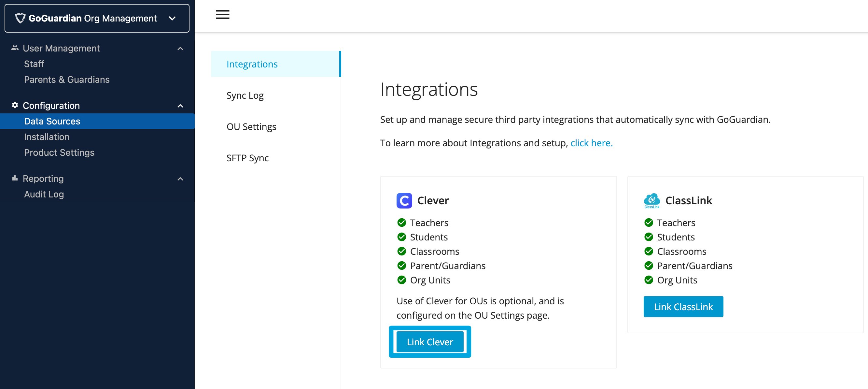Collapse the Configuration section chevron
The image size is (868, 389).
tap(180, 106)
